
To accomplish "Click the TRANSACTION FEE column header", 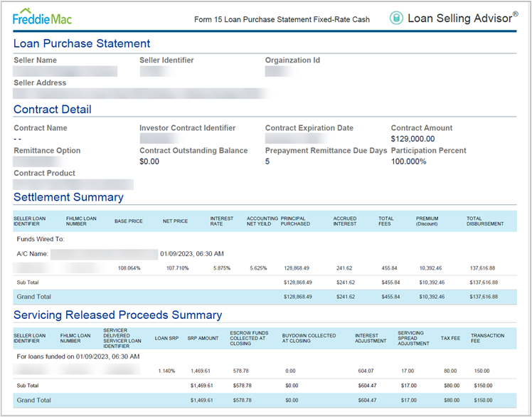I will point(488,338).
